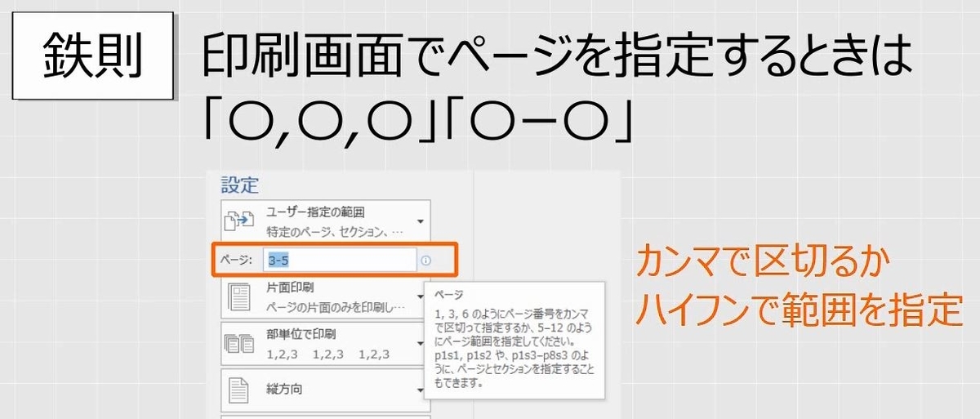Click the portrait orientation page icon

(238, 389)
